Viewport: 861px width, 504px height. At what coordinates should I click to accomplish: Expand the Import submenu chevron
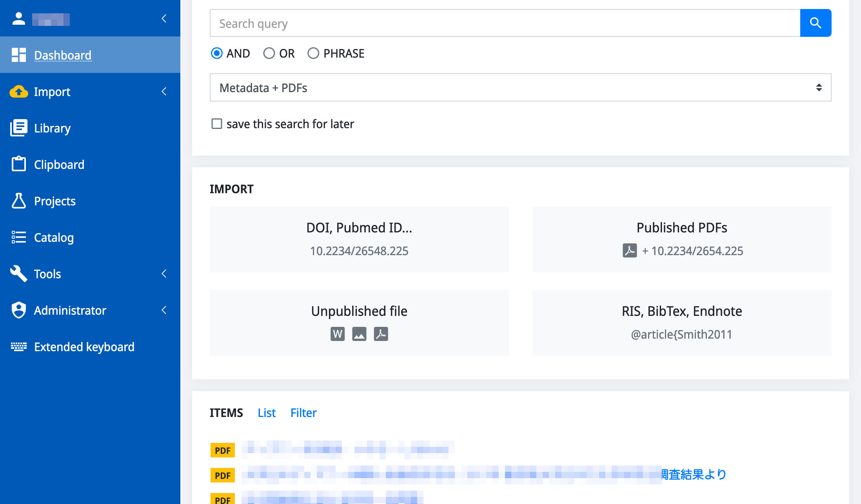(x=164, y=91)
